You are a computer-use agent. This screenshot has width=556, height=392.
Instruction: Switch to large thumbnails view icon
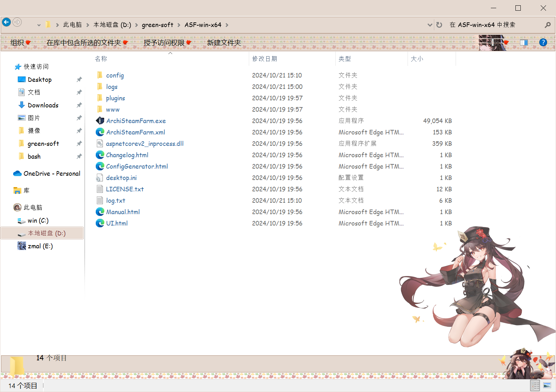pyautogui.click(x=547, y=386)
